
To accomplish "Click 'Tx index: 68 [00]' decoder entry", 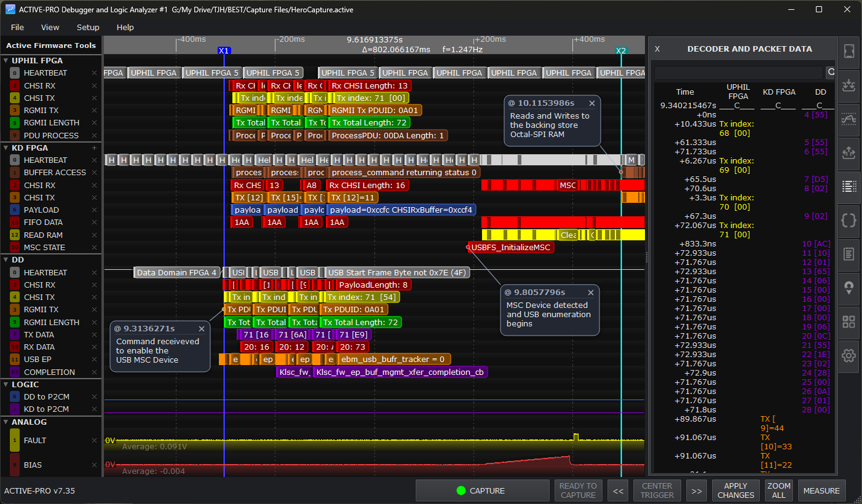I will [738, 128].
